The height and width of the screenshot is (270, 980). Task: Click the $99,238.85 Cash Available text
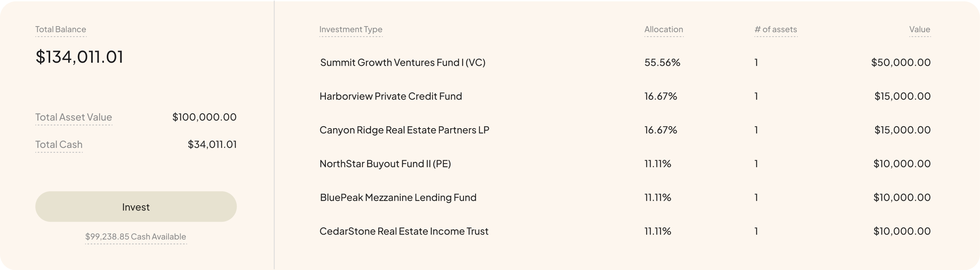tap(136, 237)
